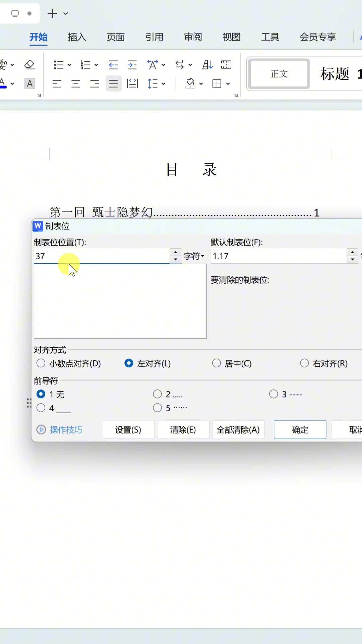Viewport: 362px width, 644px height.
Task: Click the monitor icon in tab bar
Action: [x=15, y=13]
